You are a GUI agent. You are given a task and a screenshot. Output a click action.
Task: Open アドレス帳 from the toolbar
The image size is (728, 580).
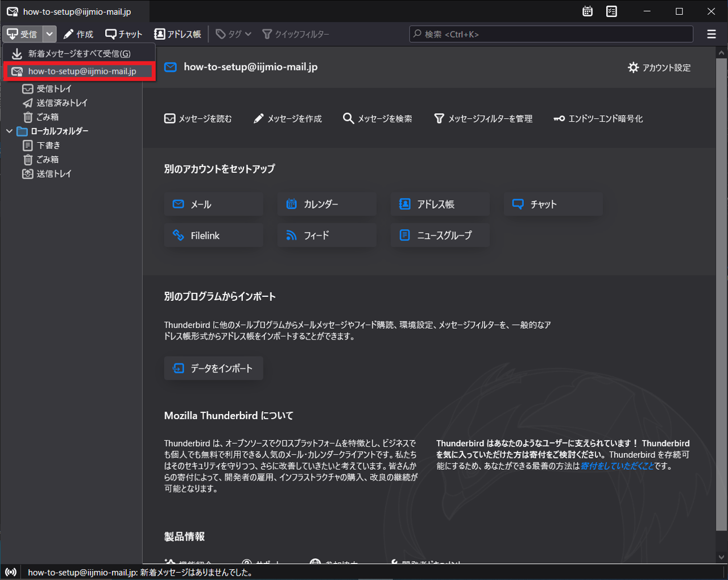click(178, 34)
